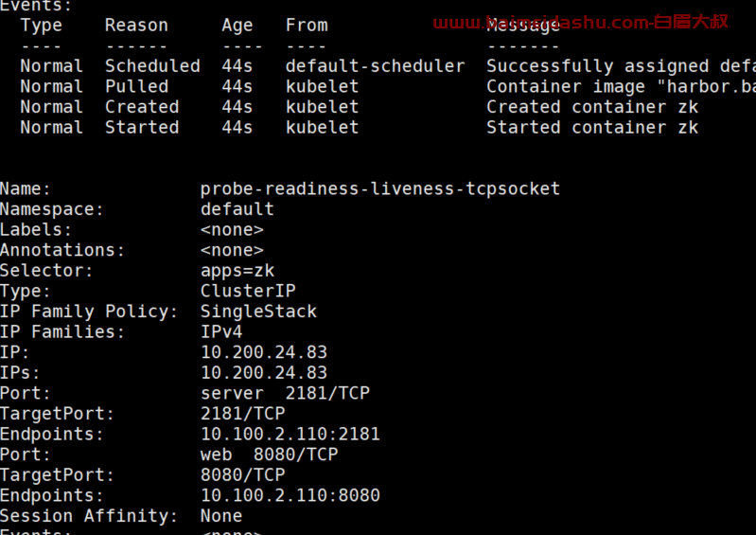Select the ClusterIP type value
Image resolution: width=756 pixels, height=535 pixels.
tap(248, 291)
